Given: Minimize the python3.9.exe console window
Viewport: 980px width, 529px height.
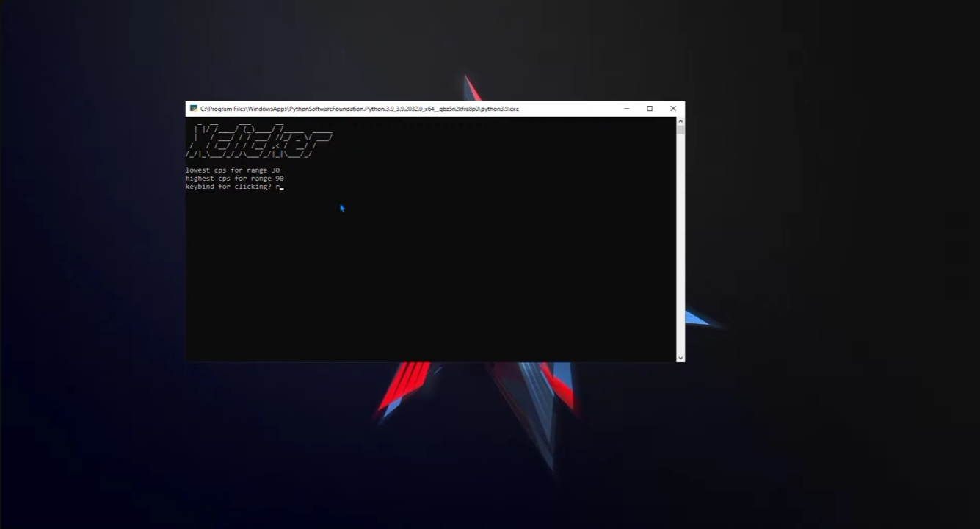Looking at the screenshot, I should pos(627,109).
